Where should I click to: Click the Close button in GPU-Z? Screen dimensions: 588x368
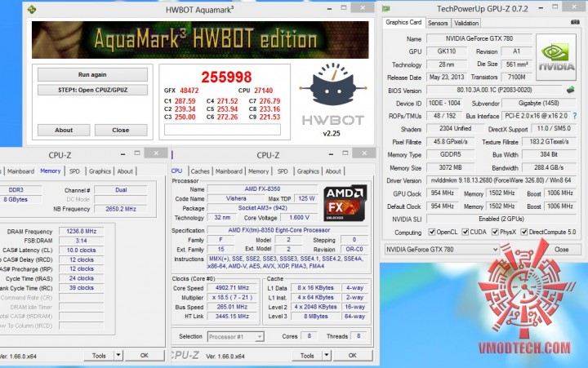[561, 250]
